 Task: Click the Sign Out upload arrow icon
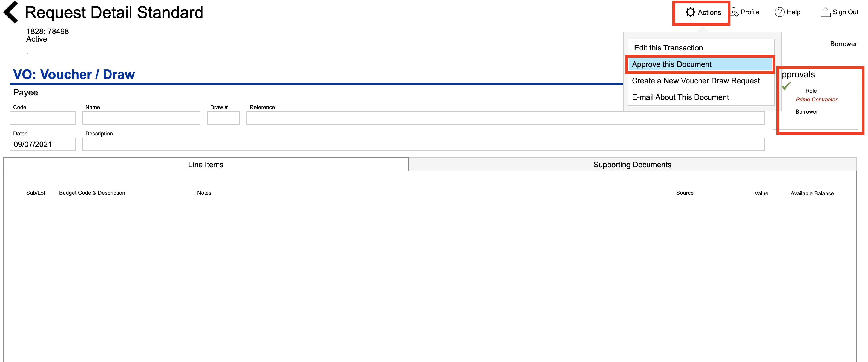pos(825,12)
